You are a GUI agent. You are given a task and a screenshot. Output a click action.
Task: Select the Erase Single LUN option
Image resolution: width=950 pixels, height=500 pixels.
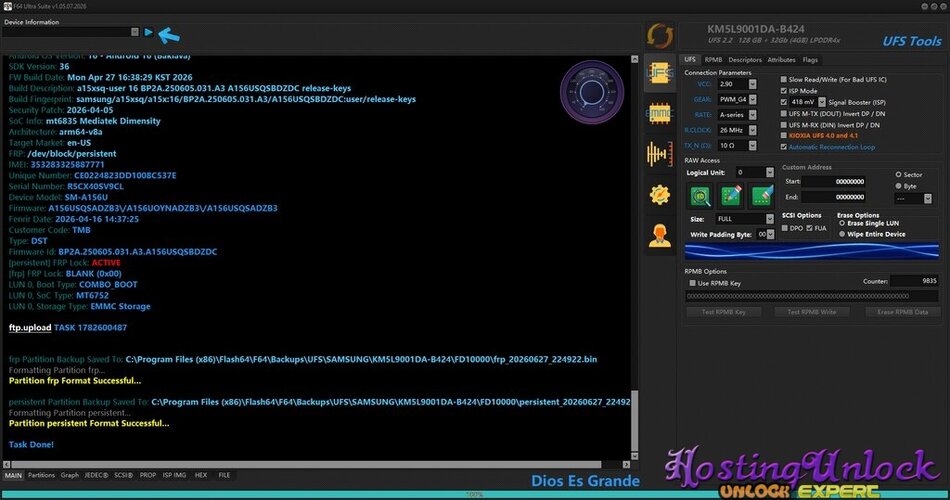(x=842, y=223)
